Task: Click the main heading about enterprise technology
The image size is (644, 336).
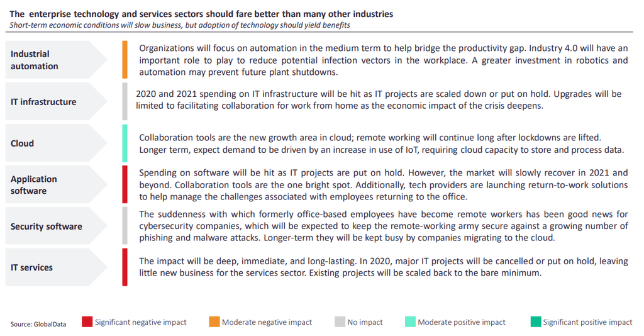Action: 201,14
